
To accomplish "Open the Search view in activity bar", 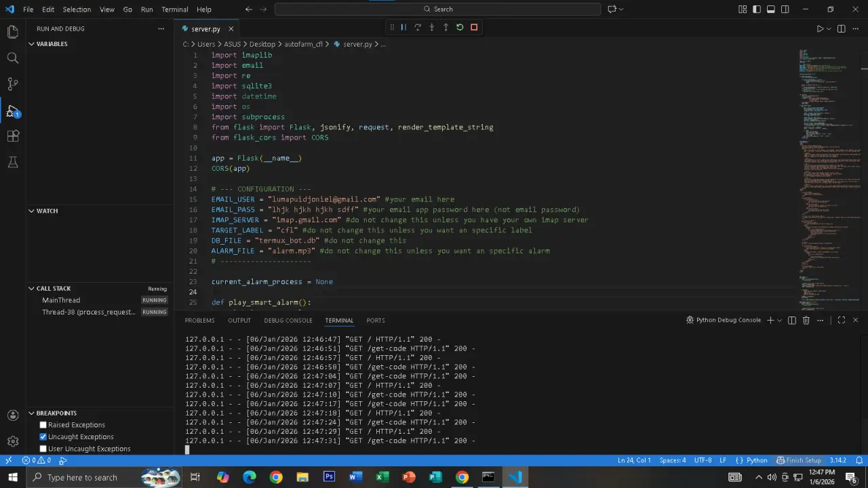I will [x=13, y=58].
